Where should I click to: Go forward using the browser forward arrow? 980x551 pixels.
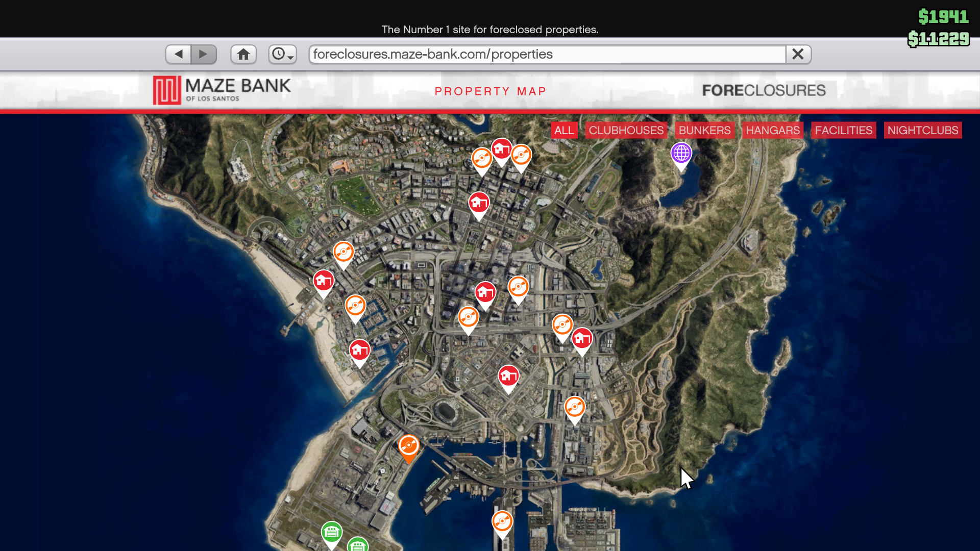point(204,54)
